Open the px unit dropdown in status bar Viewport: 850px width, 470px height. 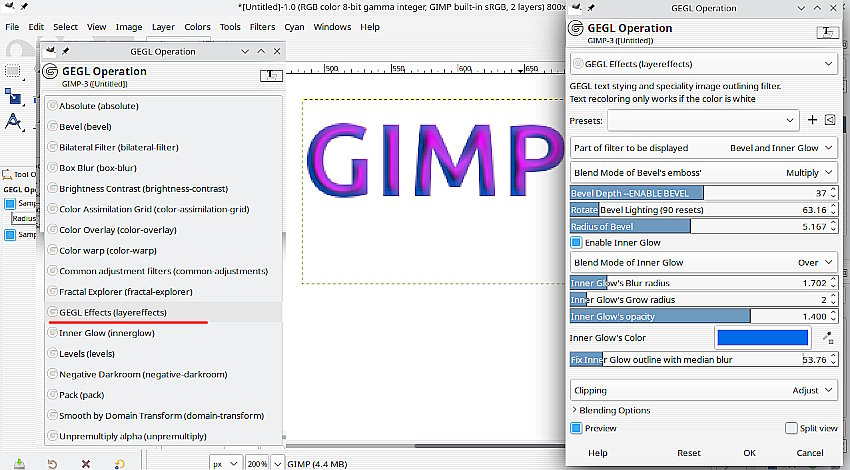(x=226, y=463)
